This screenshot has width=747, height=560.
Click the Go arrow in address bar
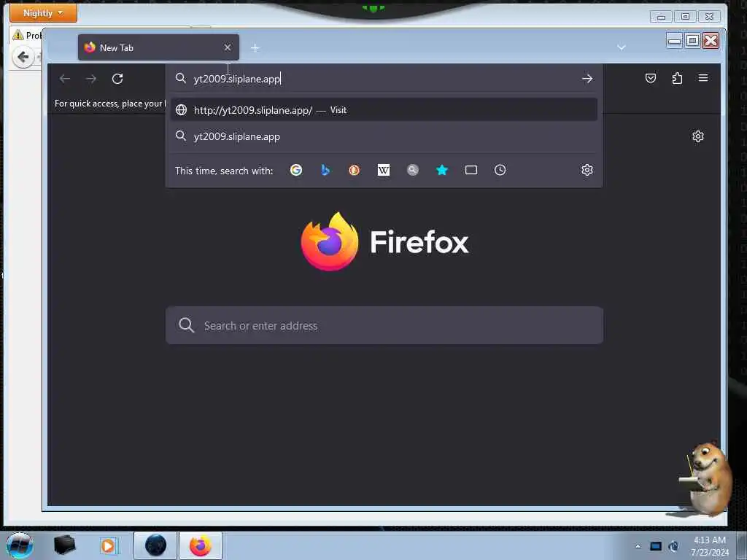587,79
